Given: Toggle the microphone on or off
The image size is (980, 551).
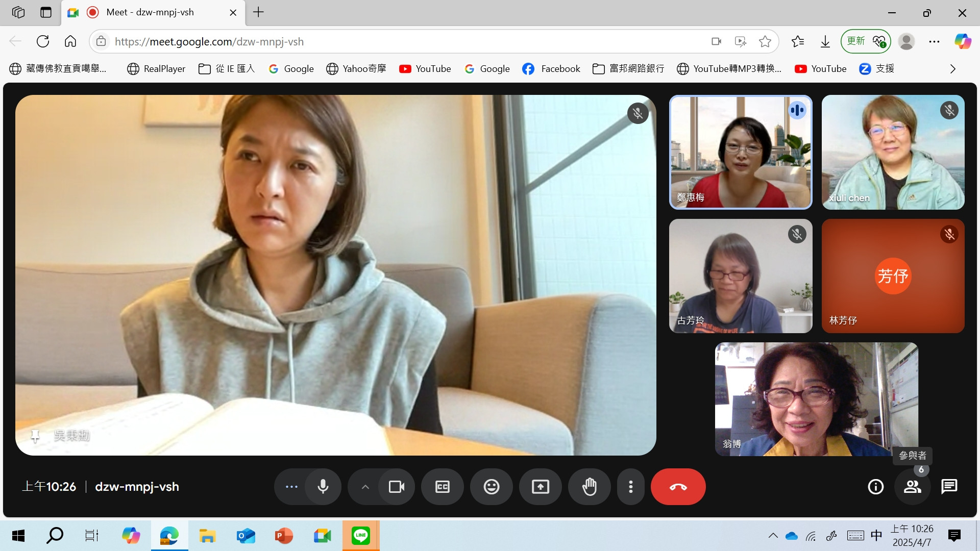Looking at the screenshot, I should pyautogui.click(x=323, y=487).
